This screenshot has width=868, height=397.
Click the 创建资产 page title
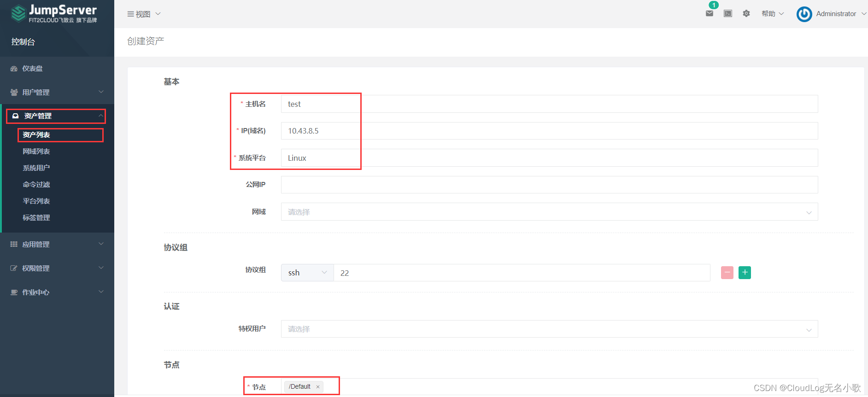(146, 41)
